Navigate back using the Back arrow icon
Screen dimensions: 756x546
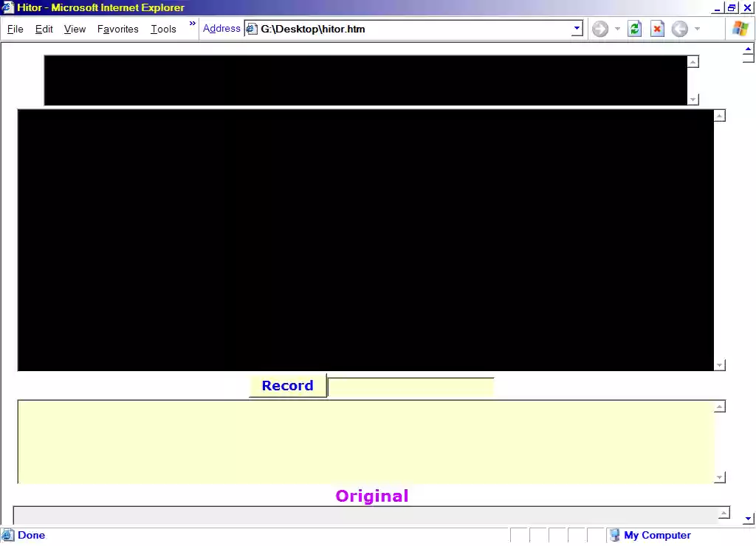click(679, 29)
